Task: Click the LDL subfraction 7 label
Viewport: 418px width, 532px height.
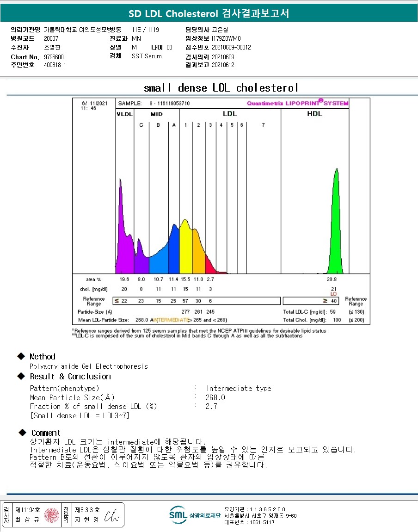Action: click(x=264, y=125)
